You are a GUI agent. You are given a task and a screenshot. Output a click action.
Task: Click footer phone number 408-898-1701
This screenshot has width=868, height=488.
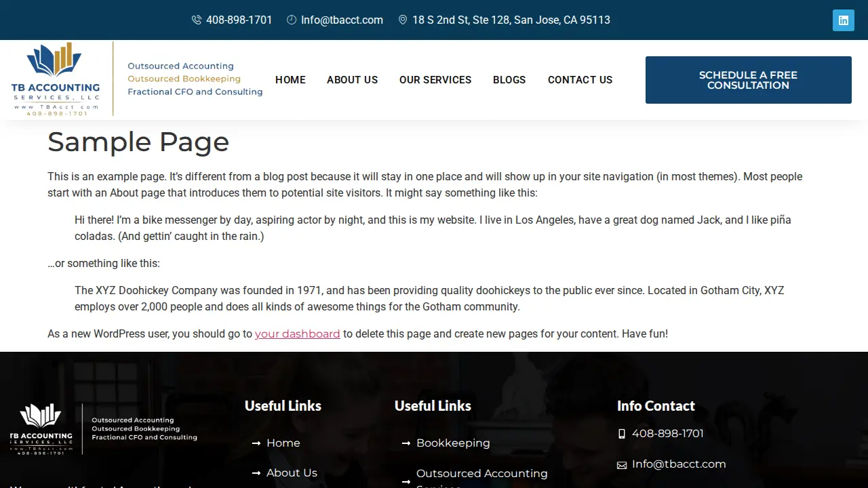668,434
